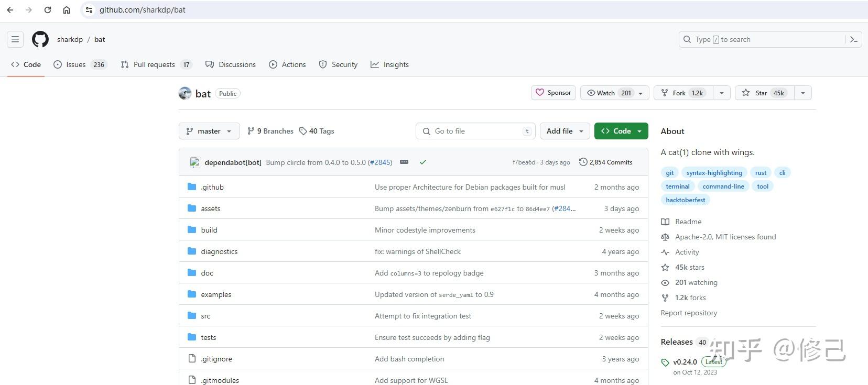868x385 pixels.
Task: Click the browser address bar URL
Action: (143, 10)
